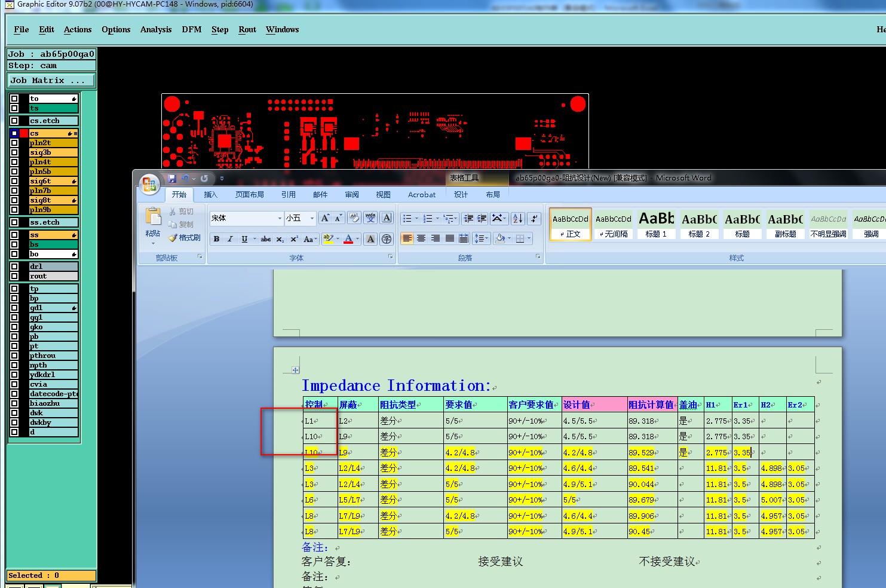
Task: Toggle the checkbox for layer gko
Action: (14, 327)
